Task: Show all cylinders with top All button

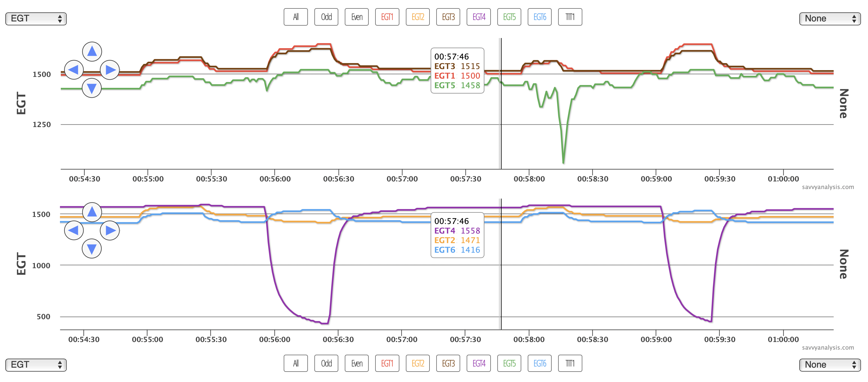Action: pyautogui.click(x=296, y=17)
